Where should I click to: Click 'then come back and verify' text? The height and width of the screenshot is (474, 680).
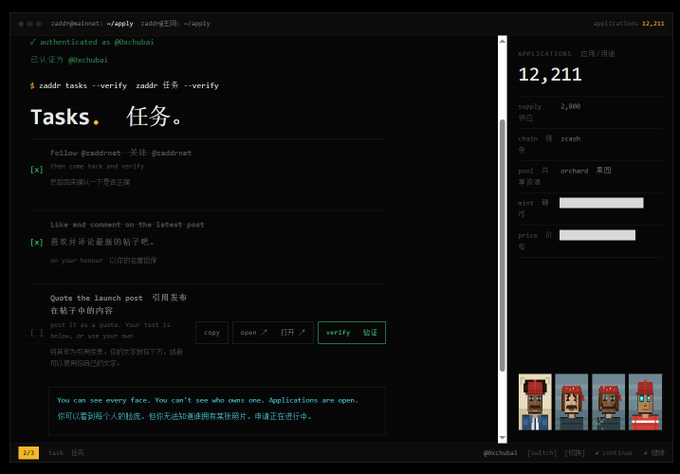97,166
